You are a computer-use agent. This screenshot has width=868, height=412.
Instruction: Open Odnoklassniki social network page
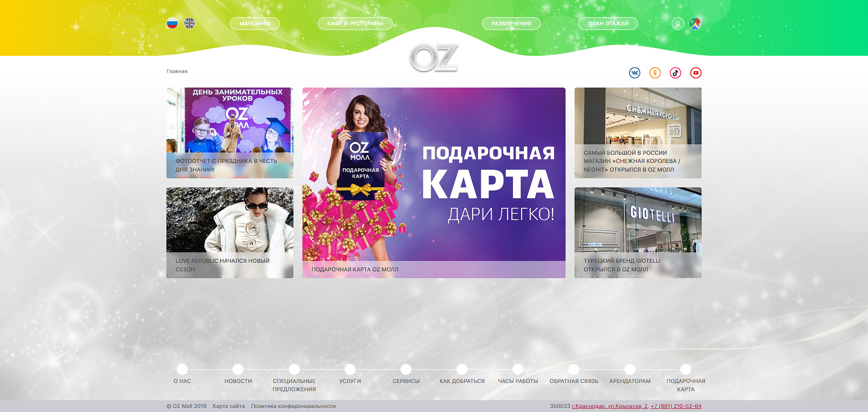[x=655, y=73]
